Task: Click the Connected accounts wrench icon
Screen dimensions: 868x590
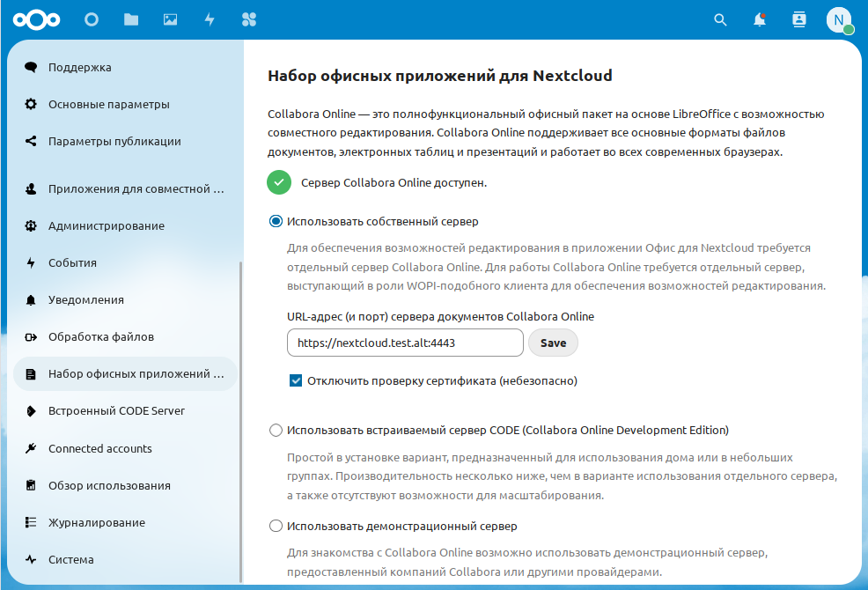Action: point(31,448)
